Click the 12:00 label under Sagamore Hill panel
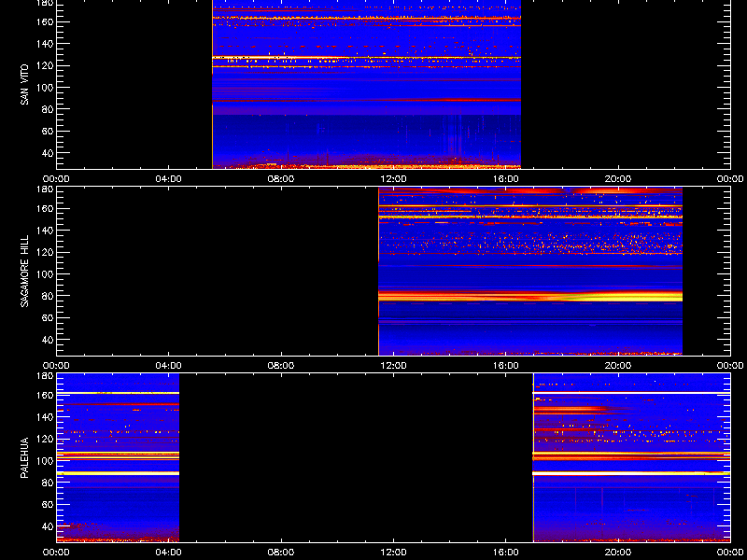 click(x=393, y=366)
